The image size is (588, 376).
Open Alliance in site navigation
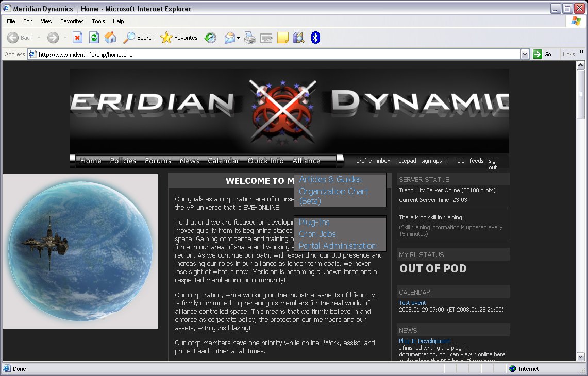click(x=306, y=161)
